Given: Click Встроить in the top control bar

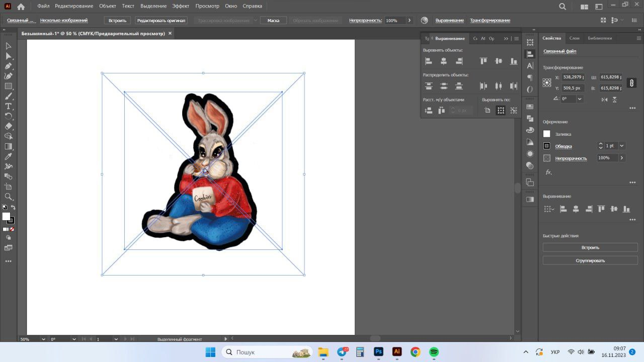Looking at the screenshot, I should 118,21.
